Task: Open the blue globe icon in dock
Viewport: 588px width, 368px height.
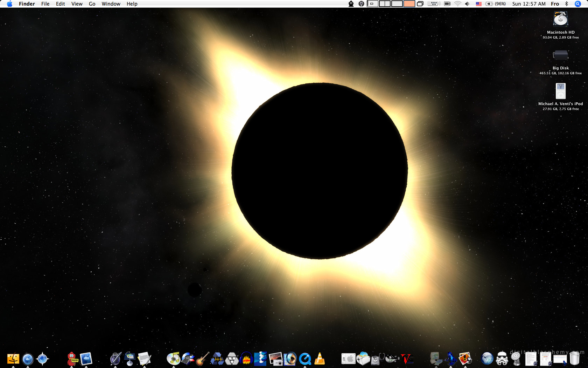Action: tap(487, 359)
